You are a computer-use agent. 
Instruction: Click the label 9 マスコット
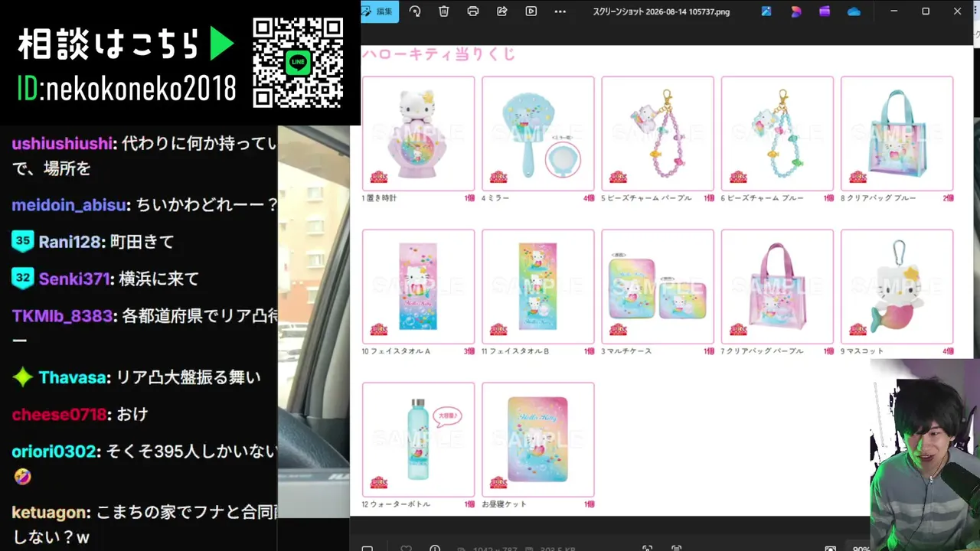(x=862, y=351)
